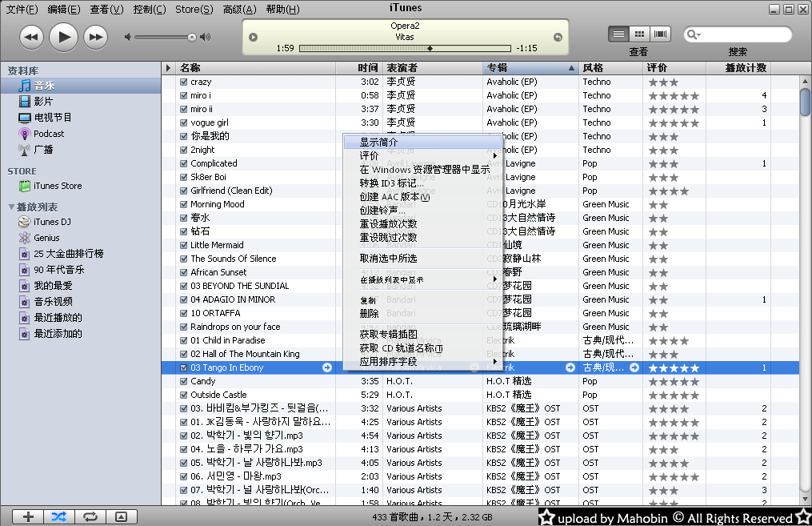Click the vertical scrollbar thumb
This screenshot has width=812, height=526.
(805, 102)
